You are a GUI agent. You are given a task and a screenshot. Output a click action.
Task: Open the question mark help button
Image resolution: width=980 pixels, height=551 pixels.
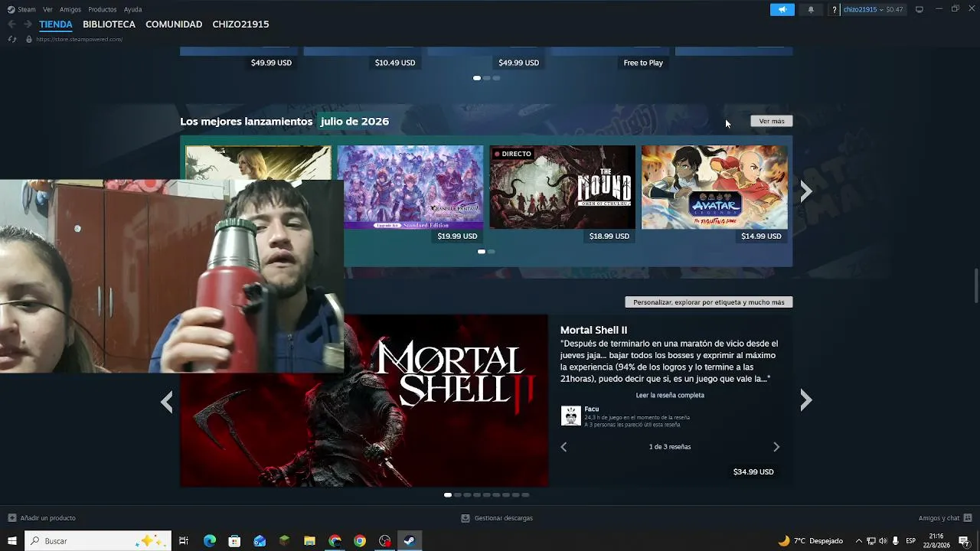point(835,9)
